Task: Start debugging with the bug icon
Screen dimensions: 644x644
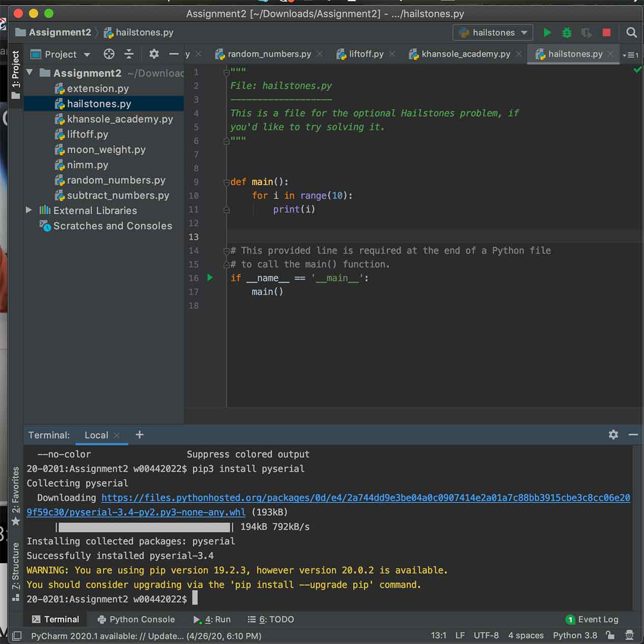Action: tap(567, 33)
